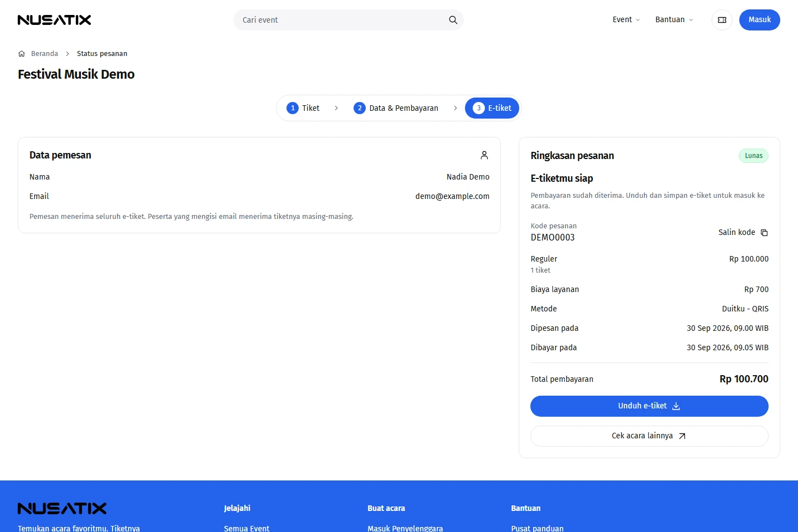Click the Ringkasan pesanan heading
This screenshot has height=532, width=798.
(572, 156)
